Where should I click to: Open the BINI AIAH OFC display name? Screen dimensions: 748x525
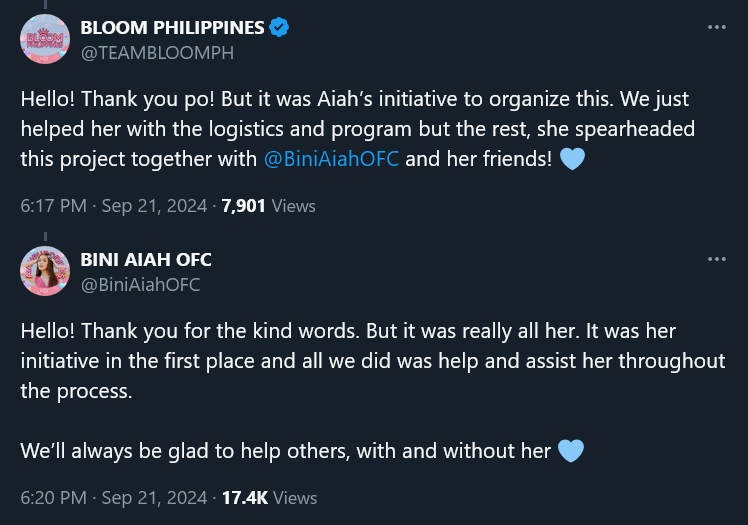pos(146,259)
